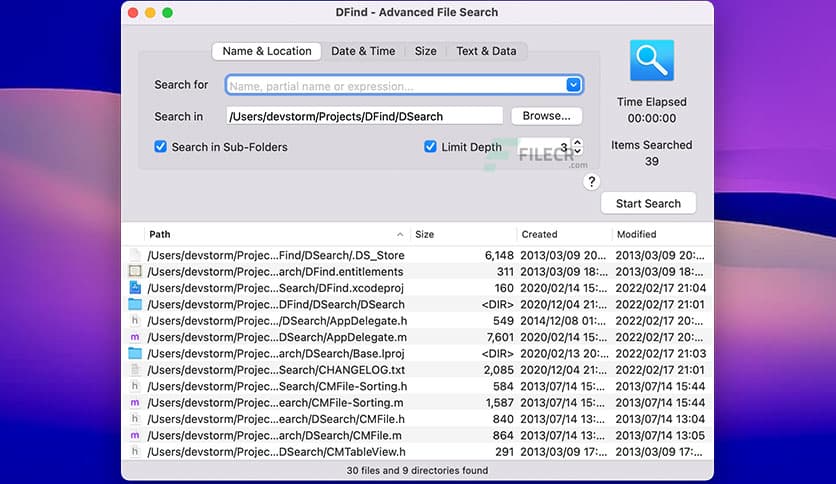Toggle Search in Sub-Folders checkbox

click(160, 147)
